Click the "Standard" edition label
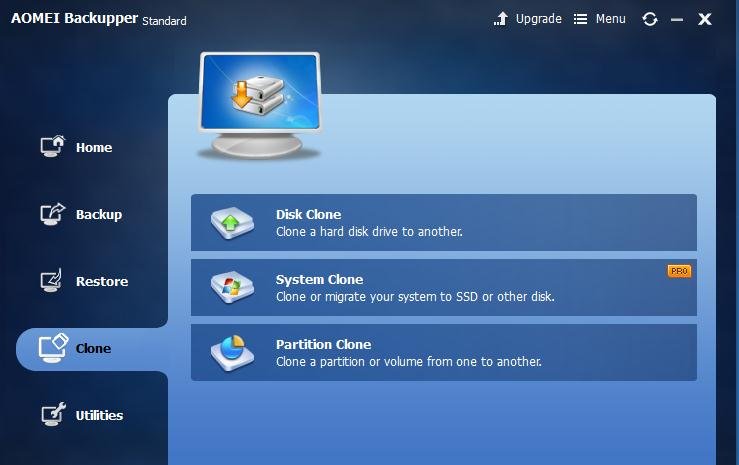 click(164, 21)
